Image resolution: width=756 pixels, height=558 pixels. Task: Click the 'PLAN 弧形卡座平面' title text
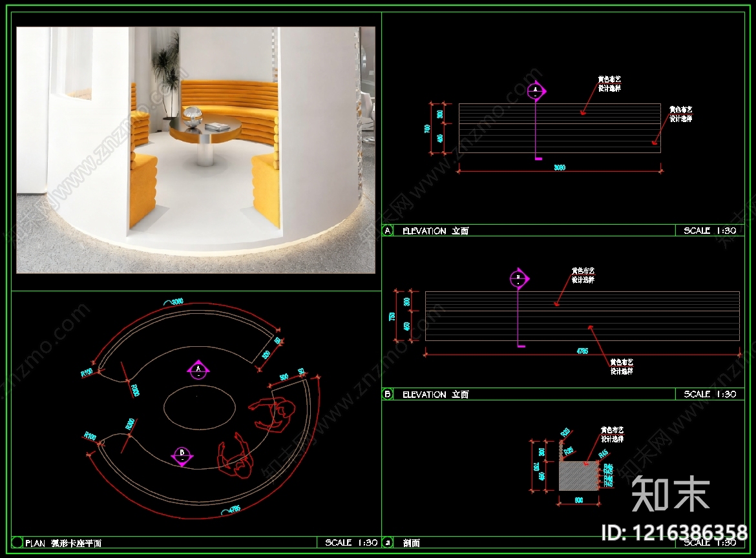pyautogui.click(x=63, y=543)
